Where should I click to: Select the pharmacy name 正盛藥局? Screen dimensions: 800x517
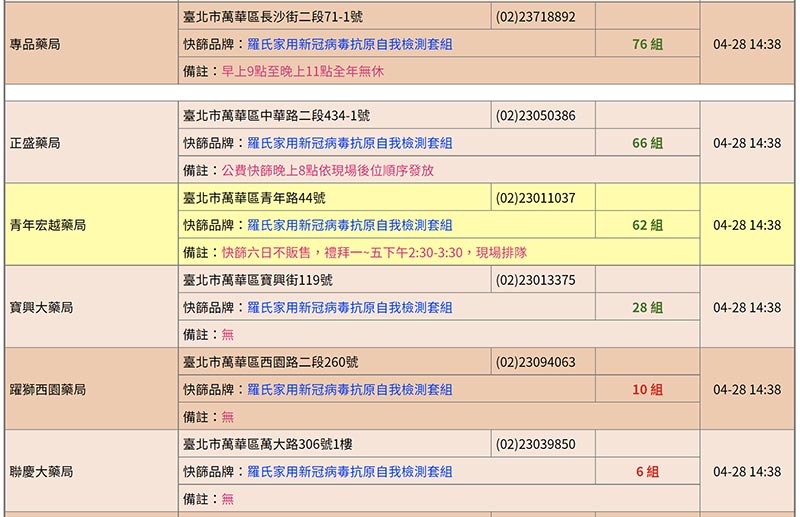(x=35, y=143)
